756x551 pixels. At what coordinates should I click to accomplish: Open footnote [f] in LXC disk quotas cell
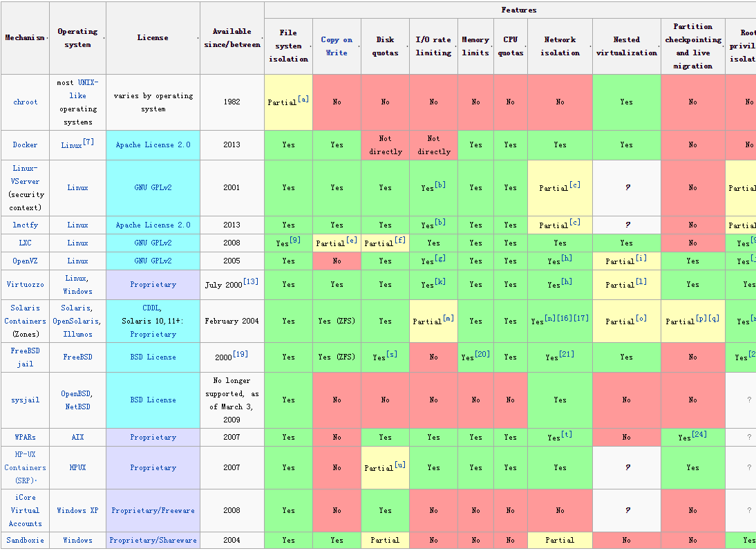pos(399,240)
